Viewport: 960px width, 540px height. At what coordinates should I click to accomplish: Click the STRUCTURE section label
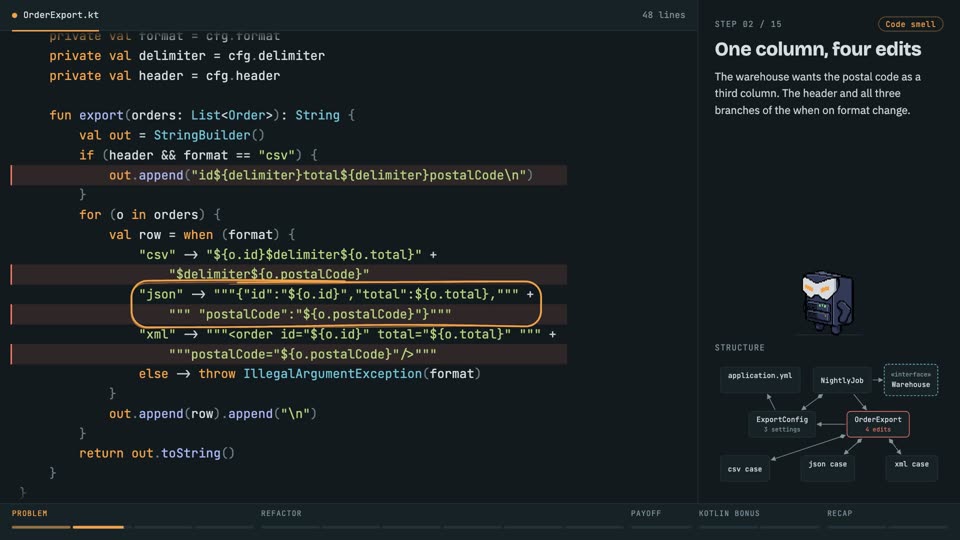[740, 347]
